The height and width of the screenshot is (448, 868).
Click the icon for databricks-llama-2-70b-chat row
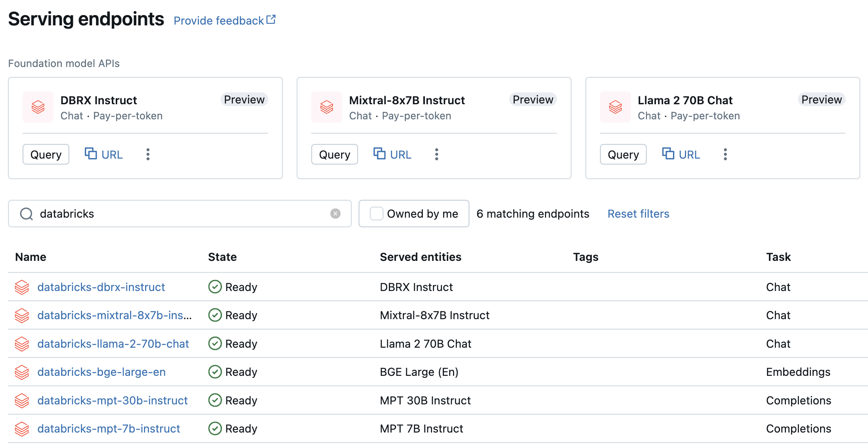(22, 344)
